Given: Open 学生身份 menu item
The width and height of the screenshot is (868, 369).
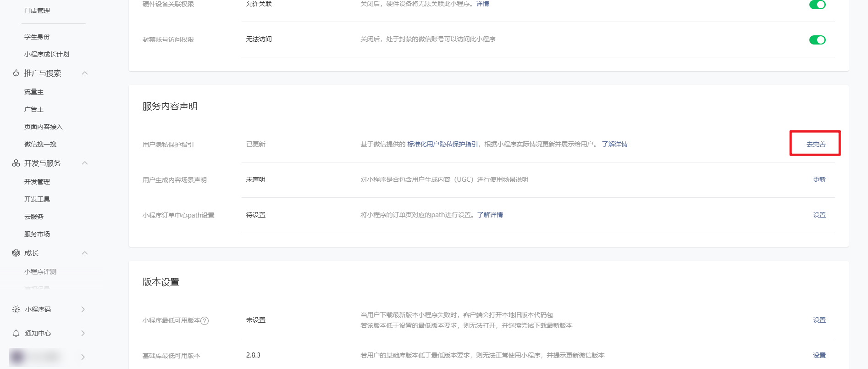Looking at the screenshot, I should click(x=37, y=37).
